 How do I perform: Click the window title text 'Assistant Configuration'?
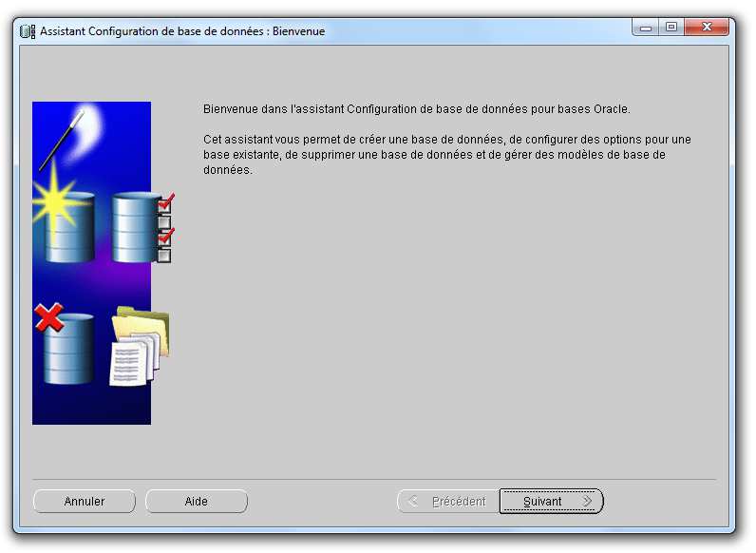point(180,31)
